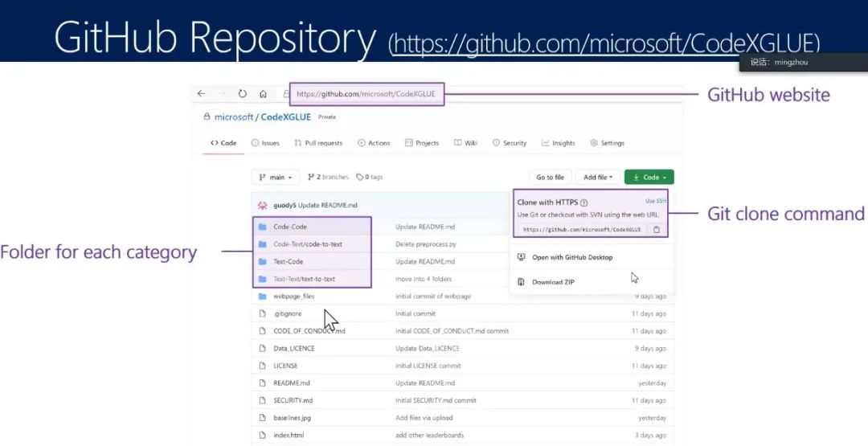Open the Initial SECURITY.md commit message
The width and height of the screenshot is (868, 446).
436,400
